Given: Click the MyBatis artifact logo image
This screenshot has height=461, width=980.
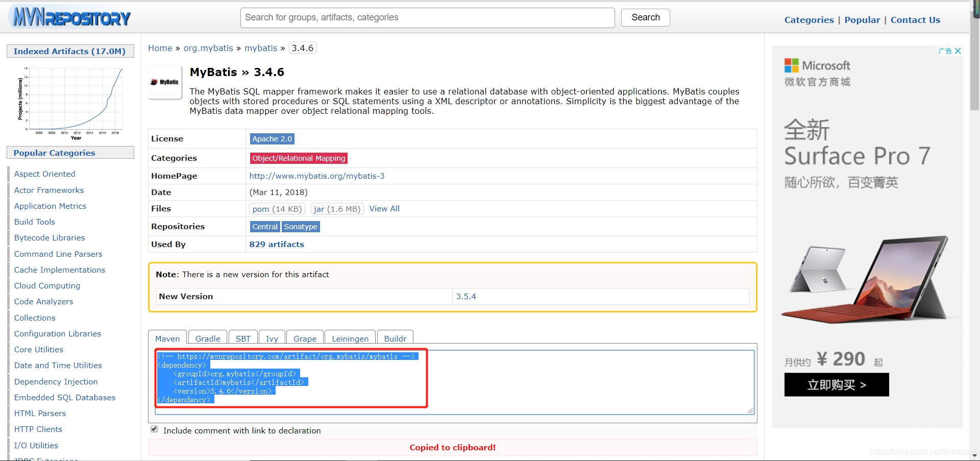Looking at the screenshot, I should pos(165,82).
